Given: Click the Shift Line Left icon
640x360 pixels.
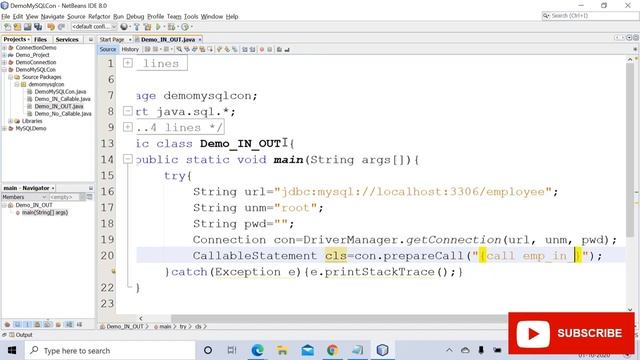Looking at the screenshot, I should coord(244,49).
